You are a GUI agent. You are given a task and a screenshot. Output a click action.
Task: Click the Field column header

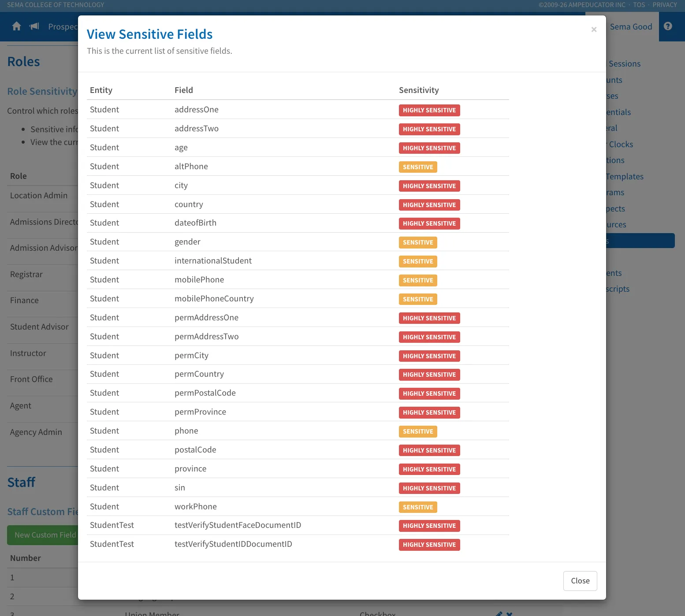(184, 90)
